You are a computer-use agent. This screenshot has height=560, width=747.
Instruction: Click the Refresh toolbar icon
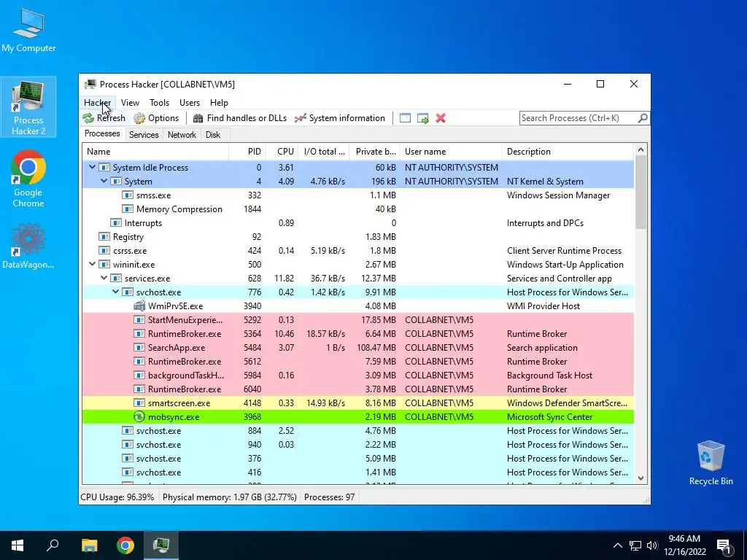88,118
